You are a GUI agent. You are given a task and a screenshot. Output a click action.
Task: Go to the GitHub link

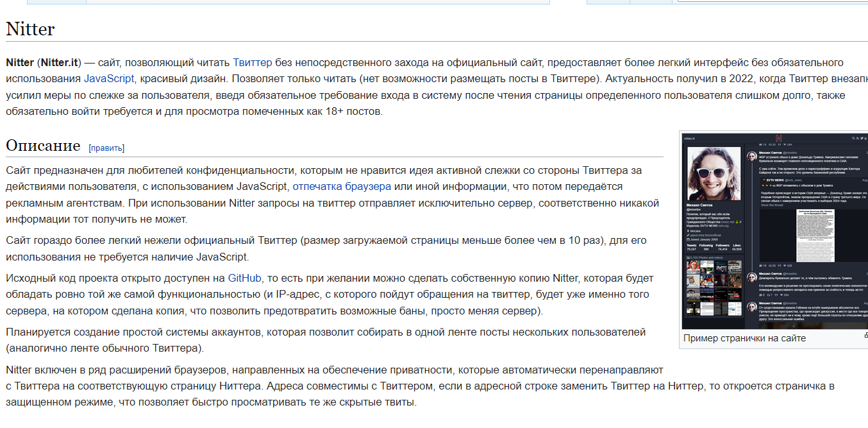pyautogui.click(x=244, y=278)
